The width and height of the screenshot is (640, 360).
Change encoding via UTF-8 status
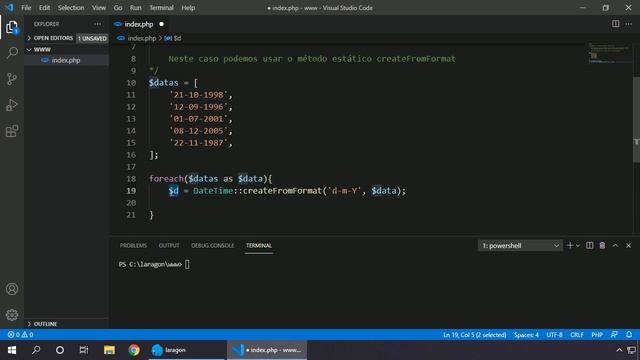click(x=554, y=335)
